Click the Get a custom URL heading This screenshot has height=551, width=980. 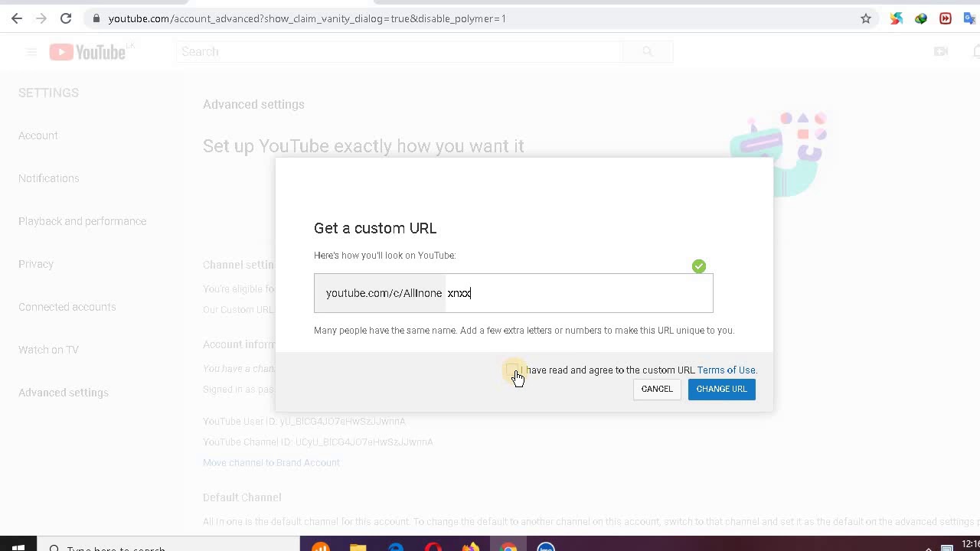375,228
